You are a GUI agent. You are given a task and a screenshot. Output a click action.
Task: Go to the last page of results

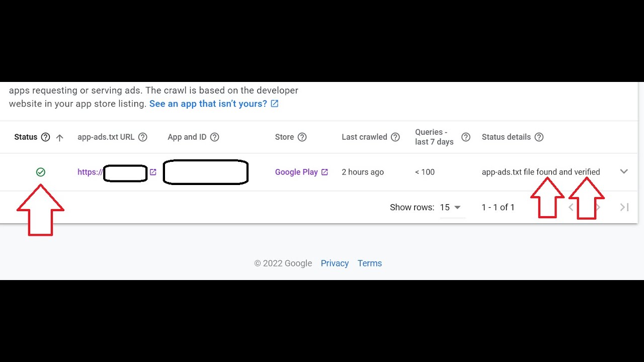pyautogui.click(x=624, y=207)
